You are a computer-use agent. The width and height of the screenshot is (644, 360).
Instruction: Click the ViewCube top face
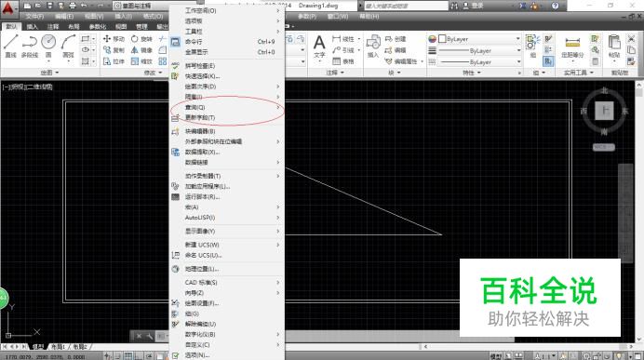tap(604, 111)
